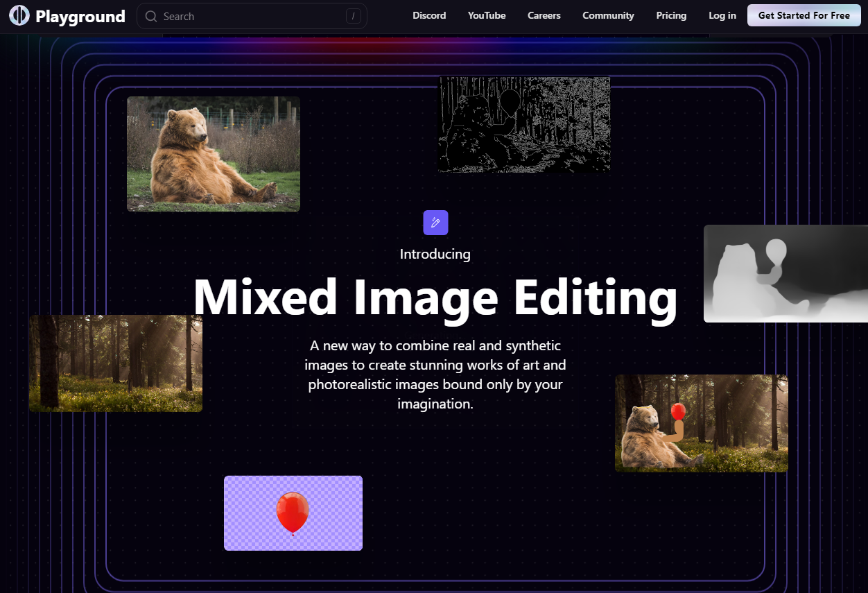Select the bear-with-balloon forest composite thumbnail
This screenshot has height=593, width=868.
702,424
